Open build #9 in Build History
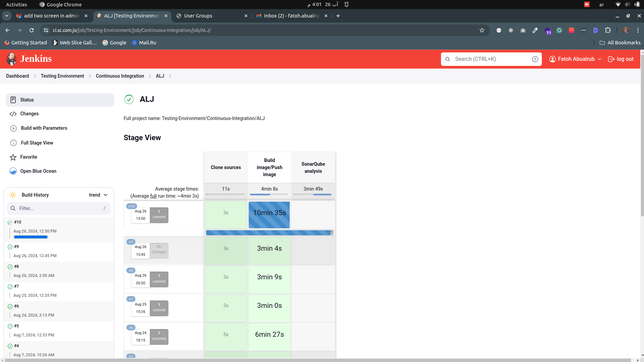 16,247
